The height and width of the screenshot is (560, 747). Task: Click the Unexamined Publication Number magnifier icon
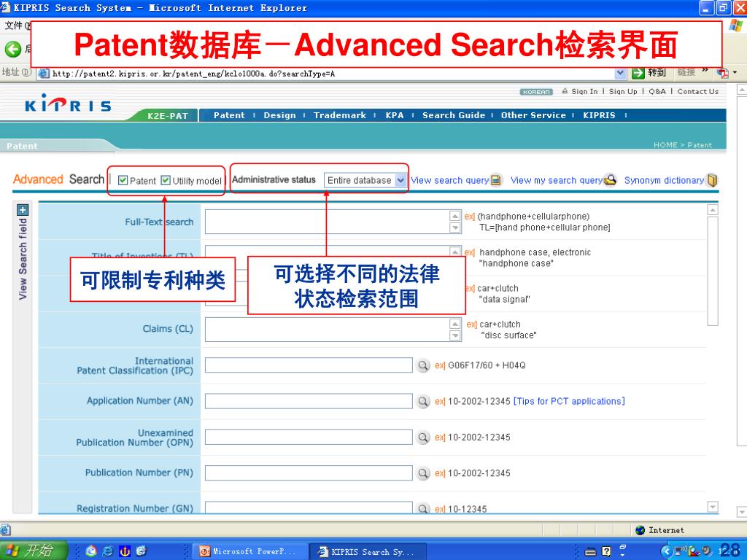pos(423,437)
